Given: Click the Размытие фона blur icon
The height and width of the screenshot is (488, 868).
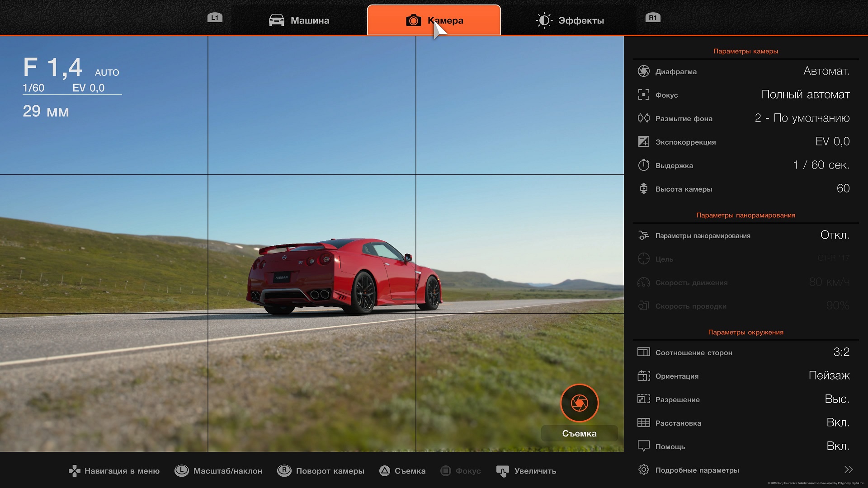Looking at the screenshot, I should pyautogui.click(x=643, y=118).
